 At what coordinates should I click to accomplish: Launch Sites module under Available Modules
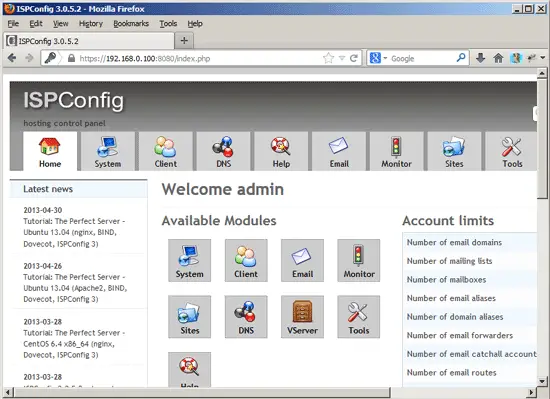(189, 317)
